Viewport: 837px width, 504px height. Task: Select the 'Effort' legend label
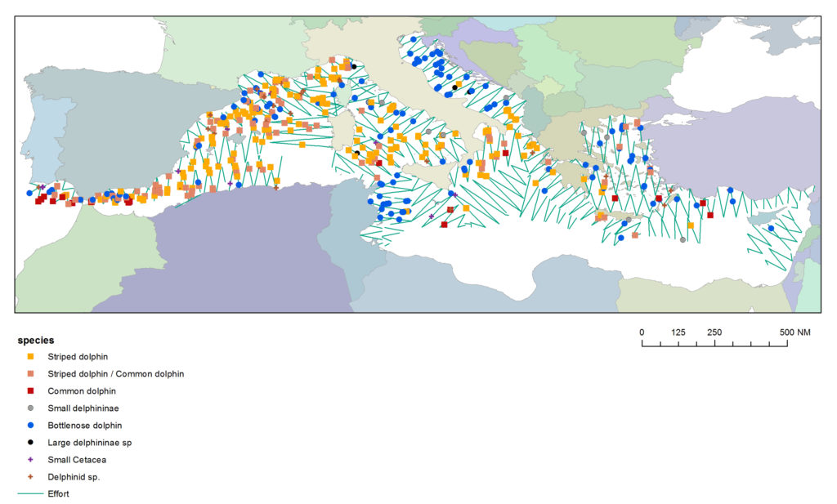pyautogui.click(x=58, y=494)
